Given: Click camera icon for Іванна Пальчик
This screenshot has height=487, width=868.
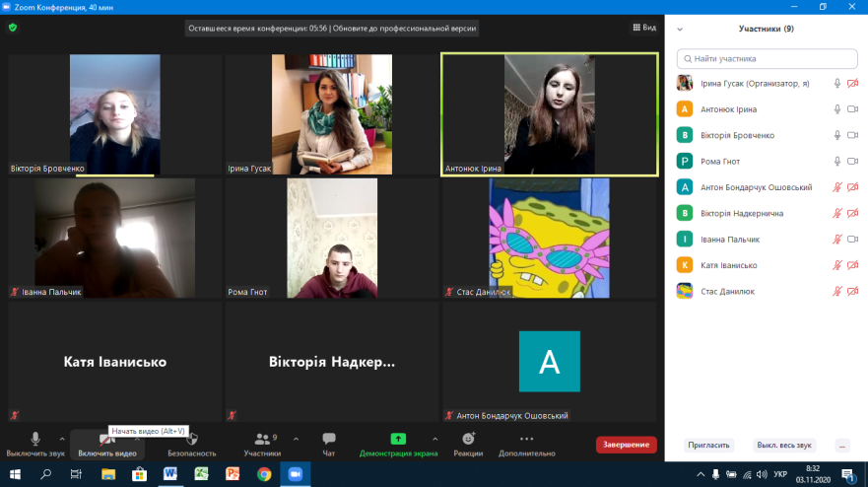Looking at the screenshot, I should [x=852, y=240].
